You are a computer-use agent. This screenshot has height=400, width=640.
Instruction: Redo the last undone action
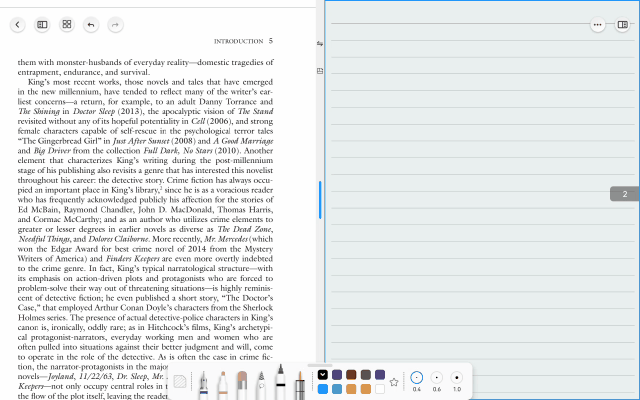(116, 25)
